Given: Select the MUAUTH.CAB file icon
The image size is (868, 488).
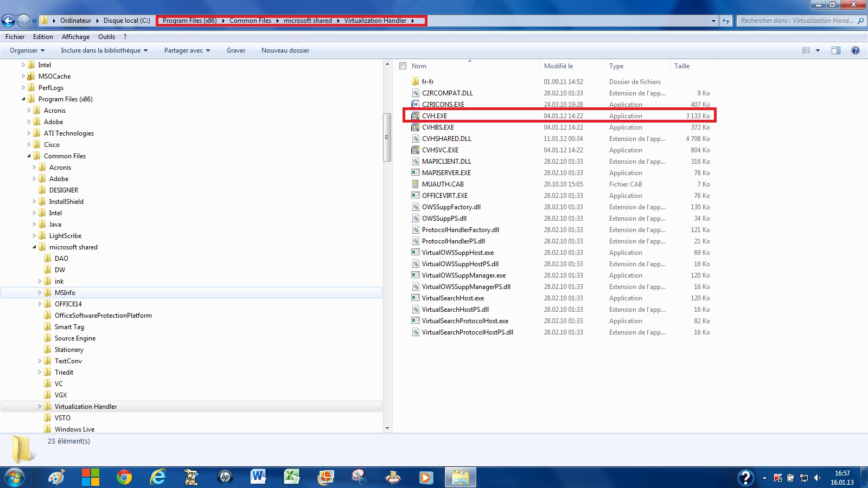Looking at the screenshot, I should click(416, 184).
